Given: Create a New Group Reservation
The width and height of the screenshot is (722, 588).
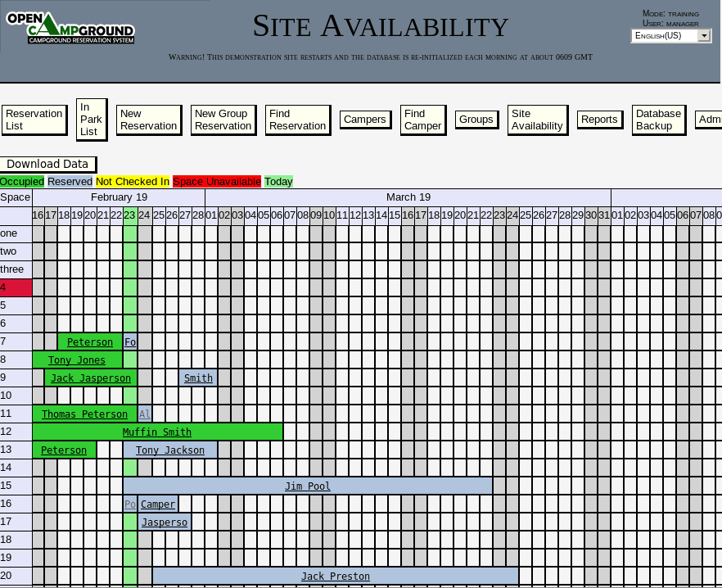Looking at the screenshot, I should tap(223, 120).
